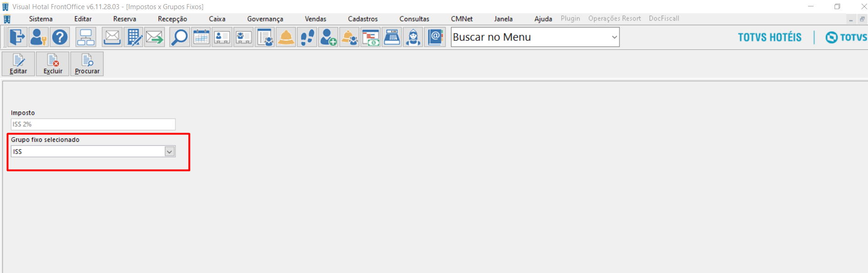Click the bell with group icon

click(x=349, y=37)
